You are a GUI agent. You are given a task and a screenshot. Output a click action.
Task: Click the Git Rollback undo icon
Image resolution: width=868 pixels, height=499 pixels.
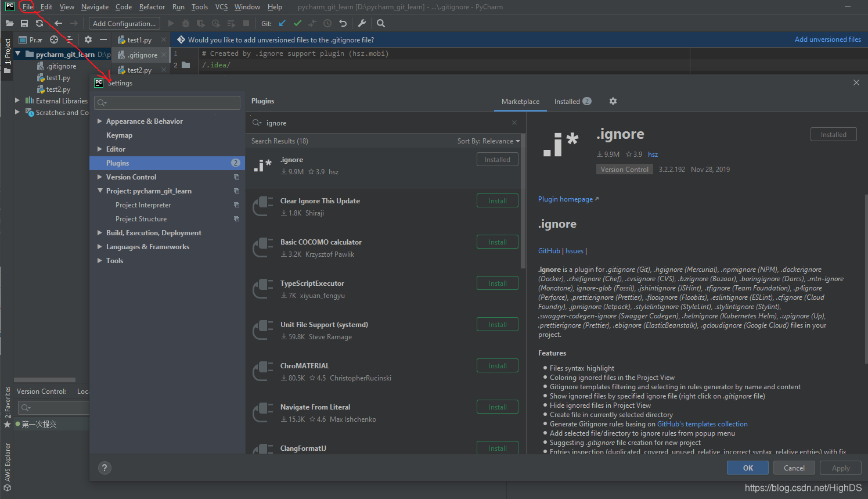343,23
